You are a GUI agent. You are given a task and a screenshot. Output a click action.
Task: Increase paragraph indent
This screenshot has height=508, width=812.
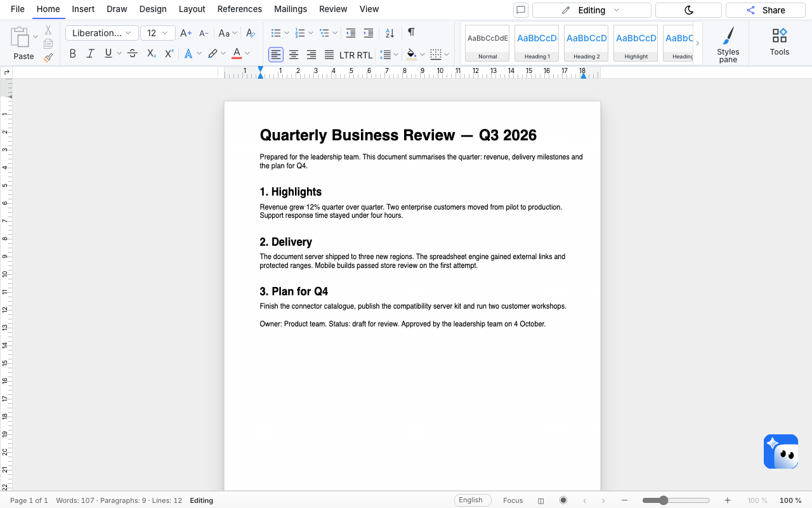point(369,33)
